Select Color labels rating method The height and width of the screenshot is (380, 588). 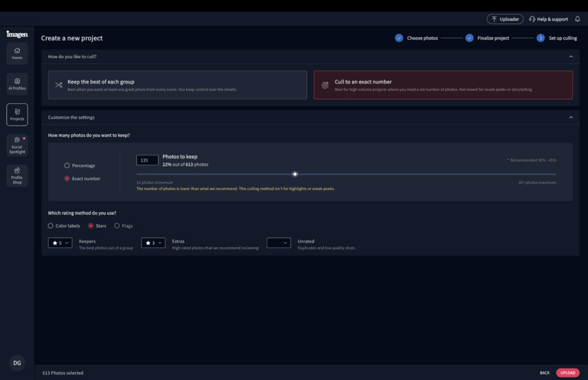(51, 226)
